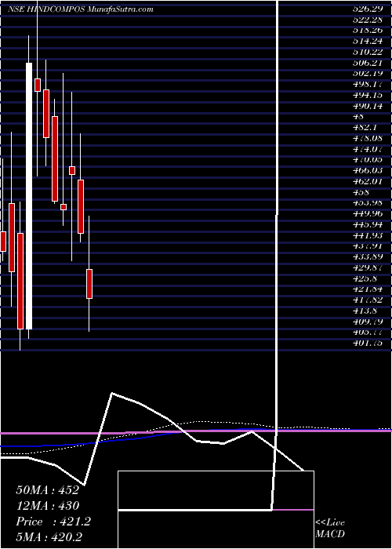
Task: Click the 458 price axis label
Action: pyautogui.click(x=360, y=192)
